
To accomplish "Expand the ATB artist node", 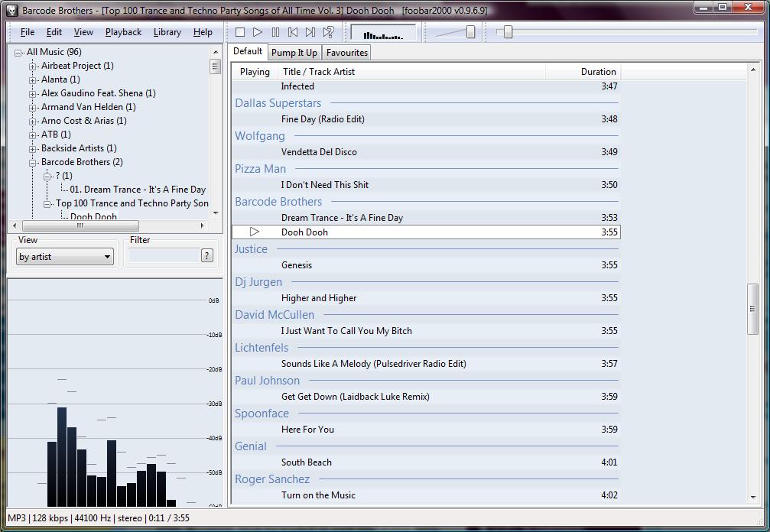I will click(34, 135).
